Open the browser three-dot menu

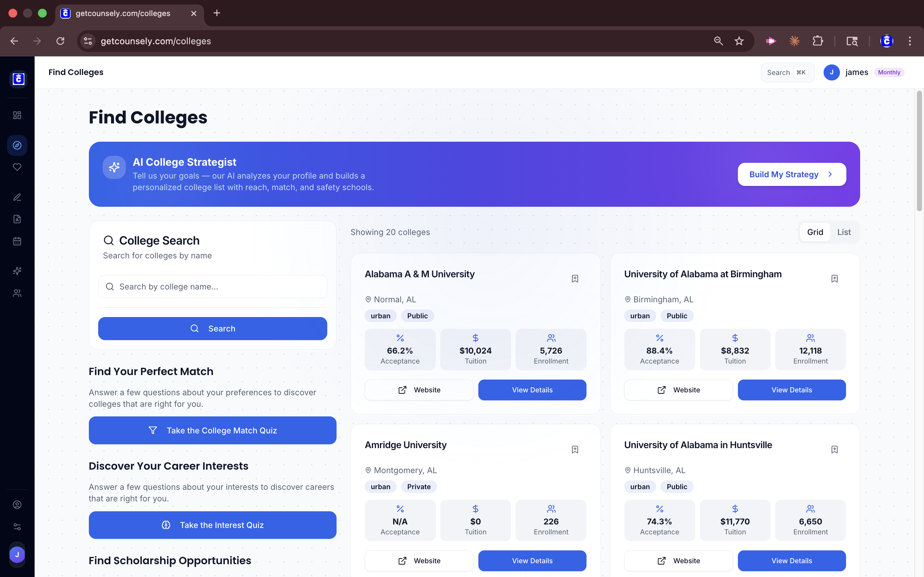pos(910,41)
